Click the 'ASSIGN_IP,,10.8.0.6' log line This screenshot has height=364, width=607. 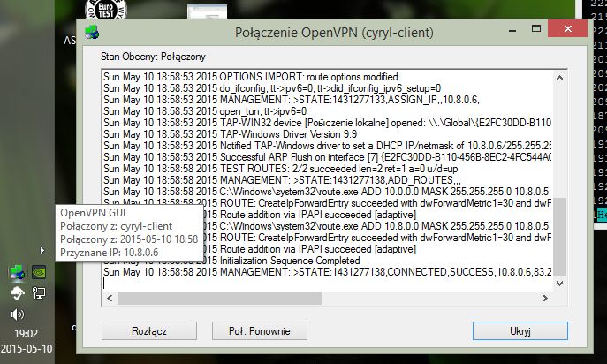click(291, 100)
